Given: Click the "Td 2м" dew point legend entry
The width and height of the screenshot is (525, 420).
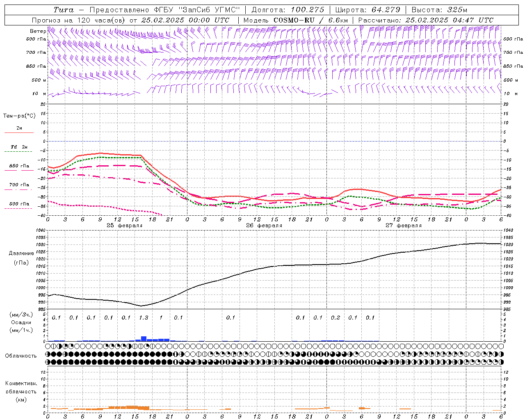Looking at the screenshot, I should click(19, 147).
